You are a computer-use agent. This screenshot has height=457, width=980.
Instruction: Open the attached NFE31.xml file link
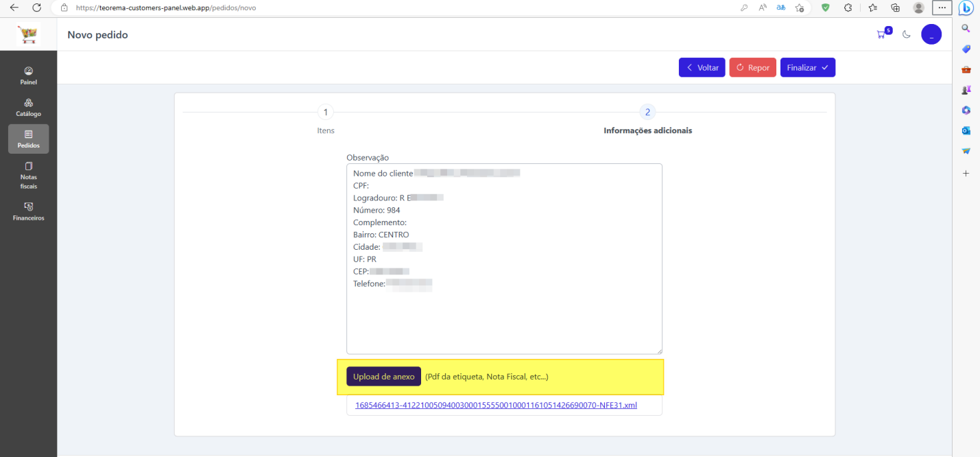click(x=496, y=405)
